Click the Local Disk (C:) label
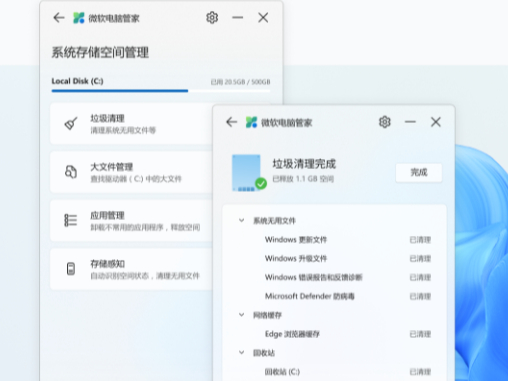 [x=77, y=81]
